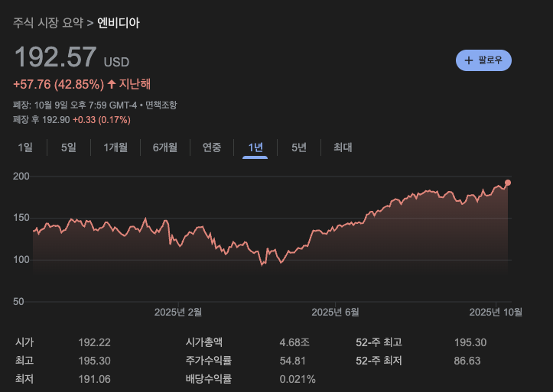553x392 pixels.
Task: Click the 52-주 최고 label
Action: coord(379,342)
